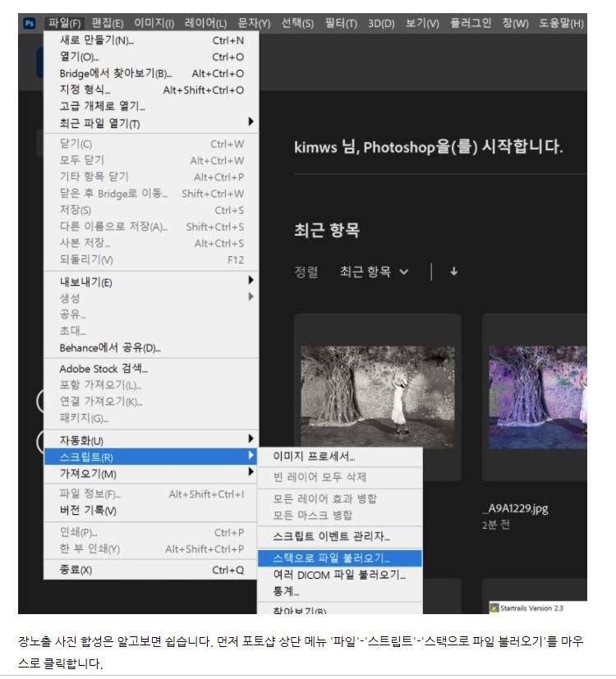The width and height of the screenshot is (616, 679).
Task: Select Bridge에서 찾아보기 menu entry
Action: [x=151, y=73]
